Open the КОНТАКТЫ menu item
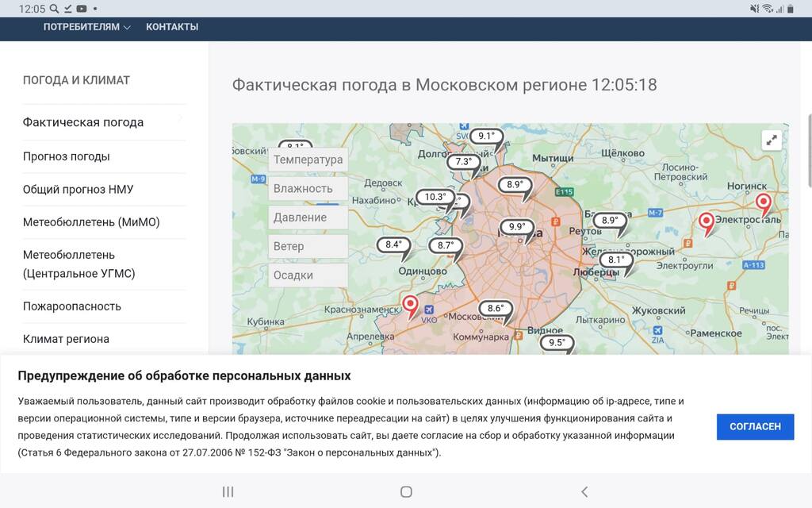This screenshot has width=812, height=508. coord(172,27)
